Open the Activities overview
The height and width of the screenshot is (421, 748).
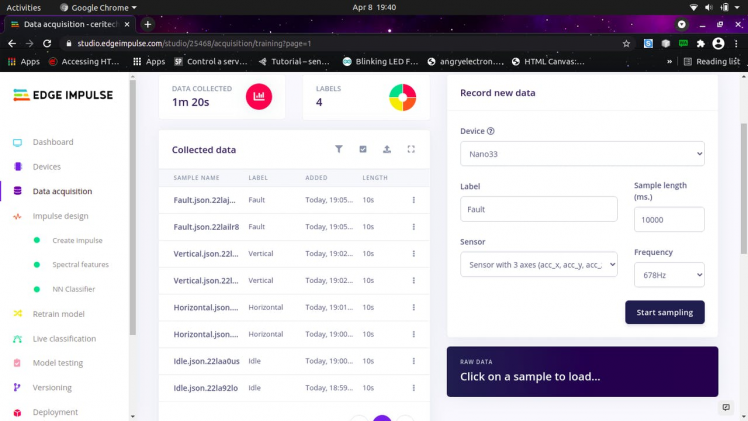(x=23, y=8)
